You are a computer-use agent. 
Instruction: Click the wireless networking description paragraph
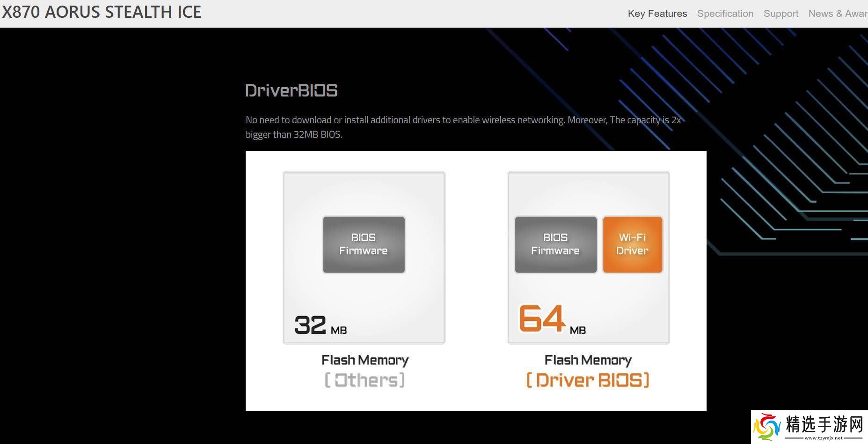(x=463, y=127)
